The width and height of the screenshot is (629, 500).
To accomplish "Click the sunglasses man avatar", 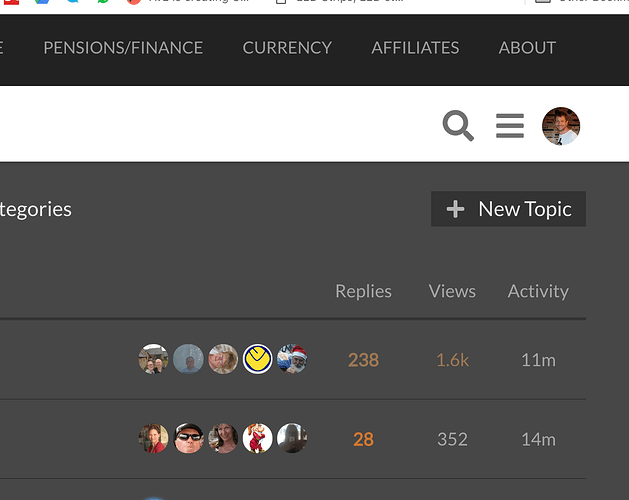I will click(x=189, y=438).
